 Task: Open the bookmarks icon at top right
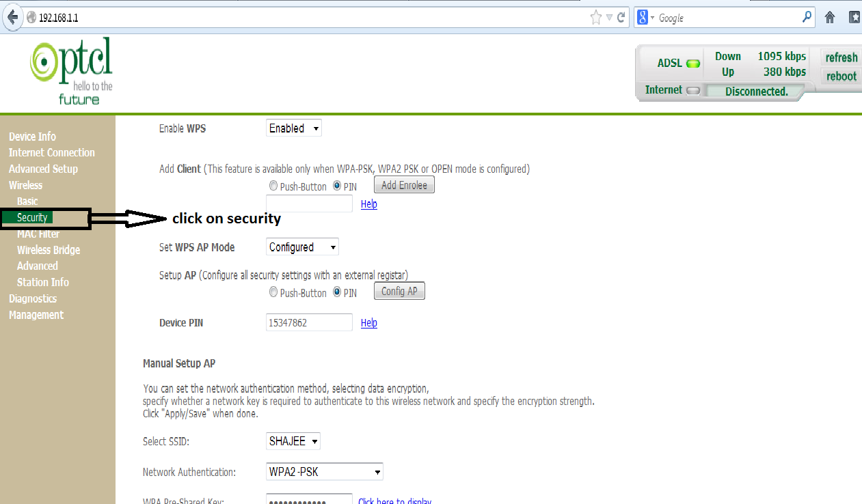tap(853, 16)
